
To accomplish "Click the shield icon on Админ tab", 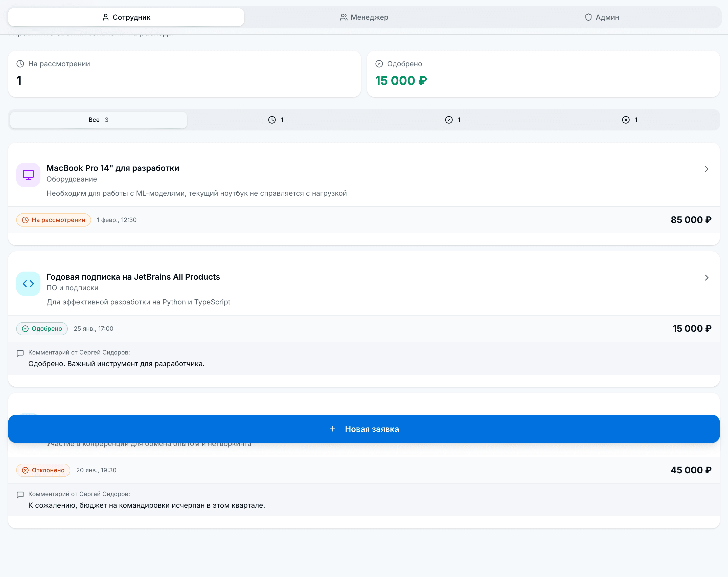I will click(x=588, y=17).
